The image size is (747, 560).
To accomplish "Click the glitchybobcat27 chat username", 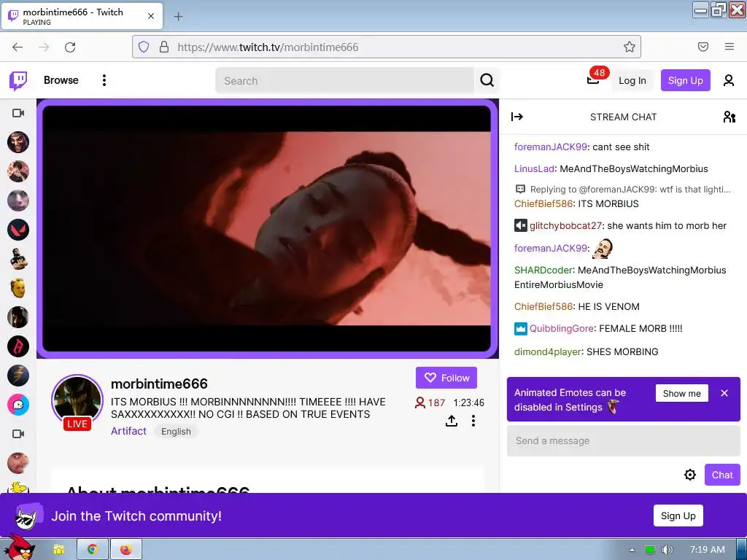I will tap(565, 226).
